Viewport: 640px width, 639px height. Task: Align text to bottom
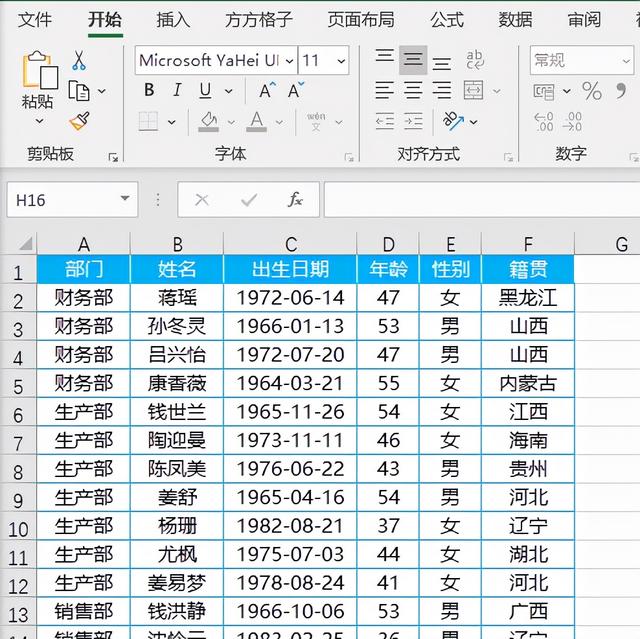click(x=442, y=63)
